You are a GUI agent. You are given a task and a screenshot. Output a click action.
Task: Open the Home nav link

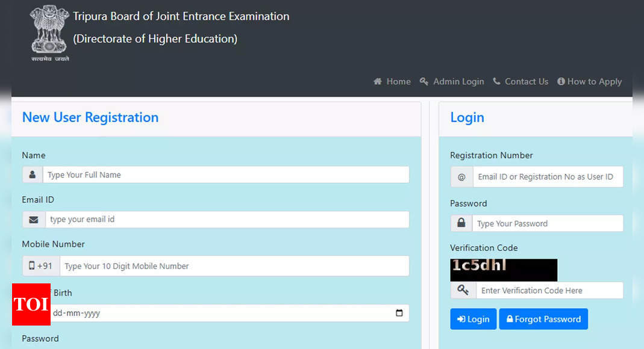click(392, 82)
